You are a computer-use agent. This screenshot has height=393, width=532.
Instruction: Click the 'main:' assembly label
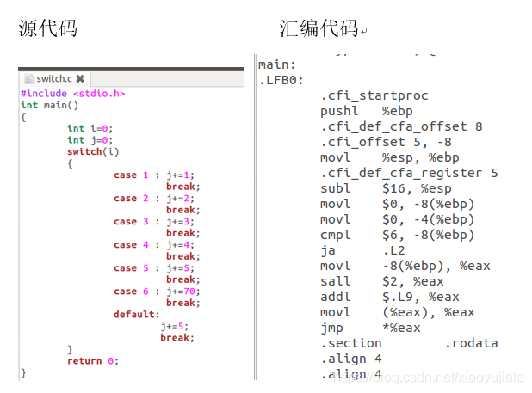point(277,64)
